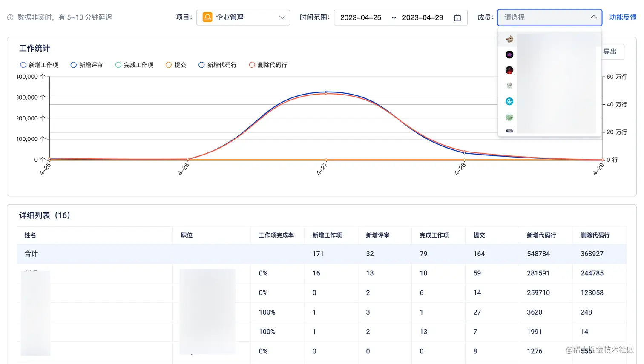Click the 工作项完成率 column header

coord(276,235)
